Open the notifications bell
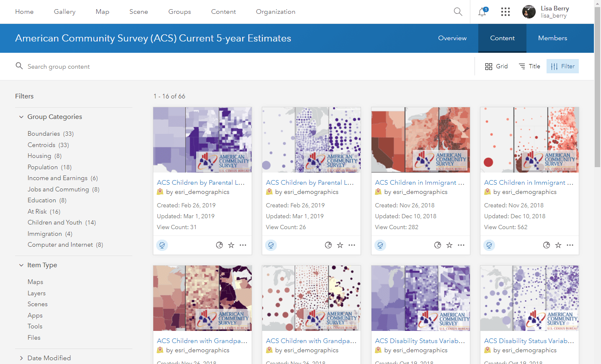 pos(482,12)
